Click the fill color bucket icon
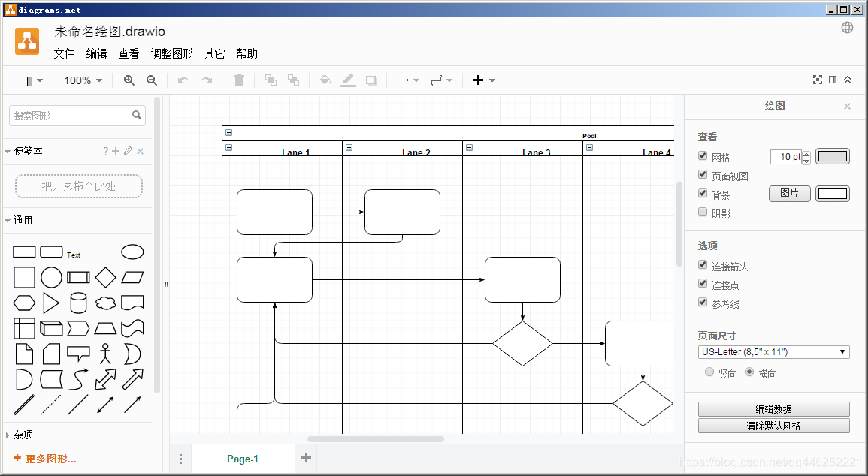 (325, 80)
